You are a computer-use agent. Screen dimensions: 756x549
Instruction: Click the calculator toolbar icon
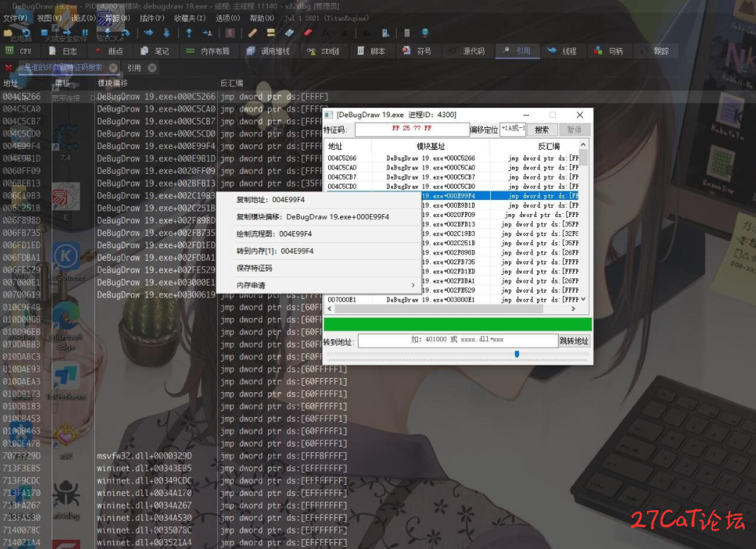click(407, 33)
